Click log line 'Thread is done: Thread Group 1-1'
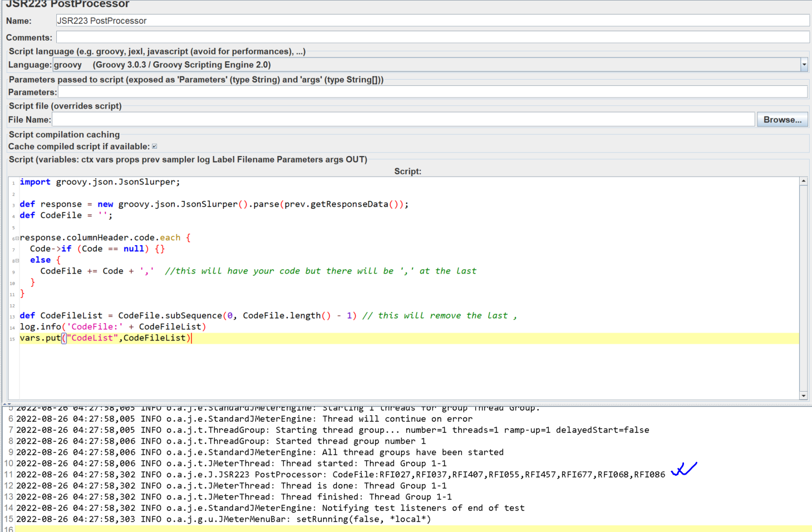 (x=232, y=486)
